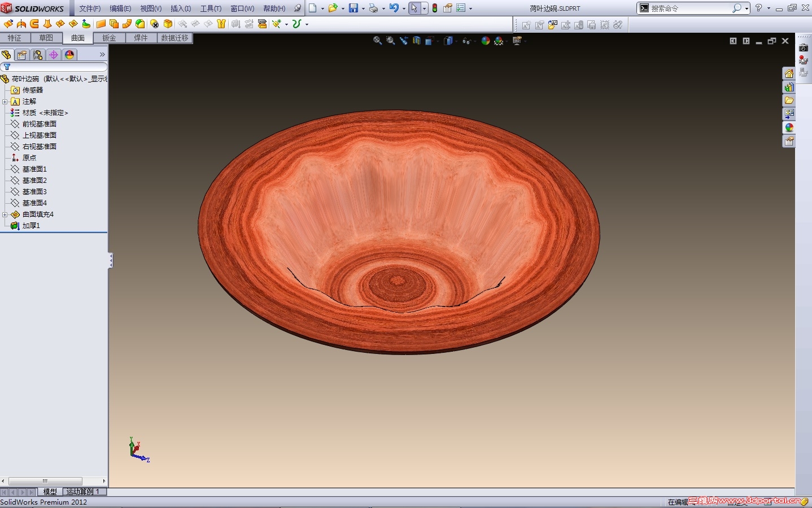Select the 原点 origin in tree
Viewport: 812px width, 508px height.
pyautogui.click(x=29, y=158)
